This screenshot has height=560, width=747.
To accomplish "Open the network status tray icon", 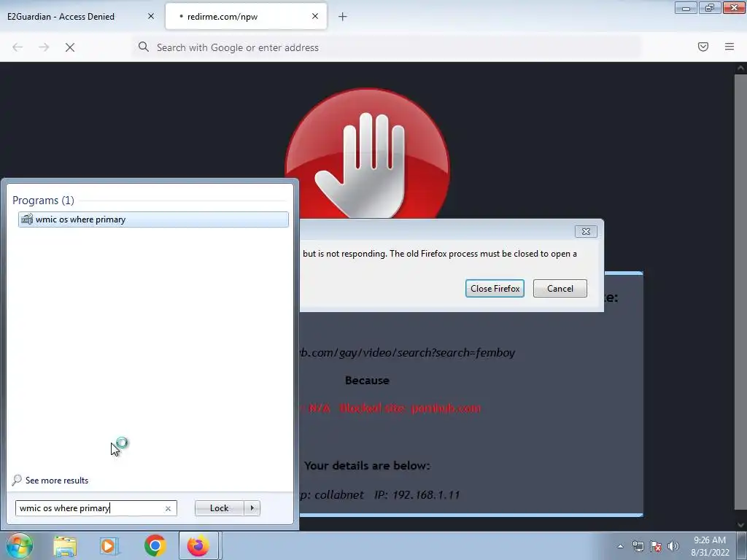I will (x=638, y=546).
